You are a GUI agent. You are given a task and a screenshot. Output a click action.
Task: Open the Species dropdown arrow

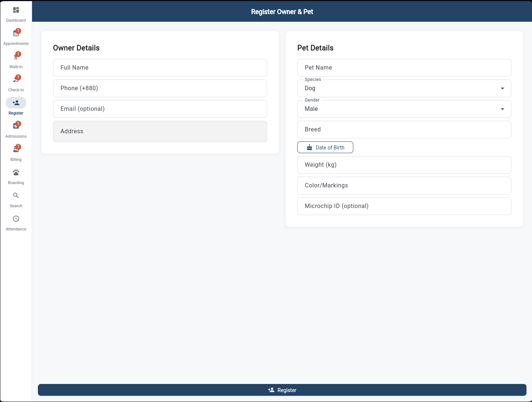click(502, 88)
